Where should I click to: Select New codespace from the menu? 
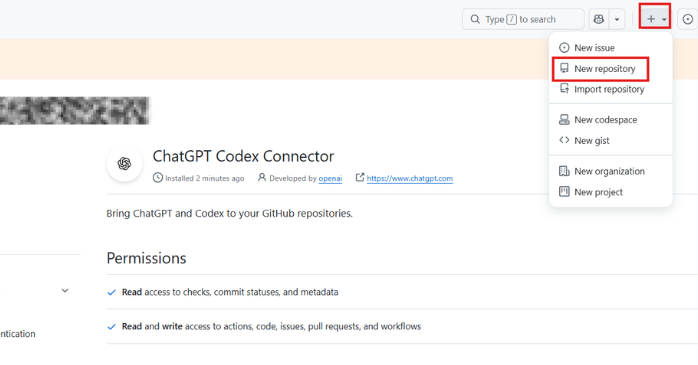(610, 120)
